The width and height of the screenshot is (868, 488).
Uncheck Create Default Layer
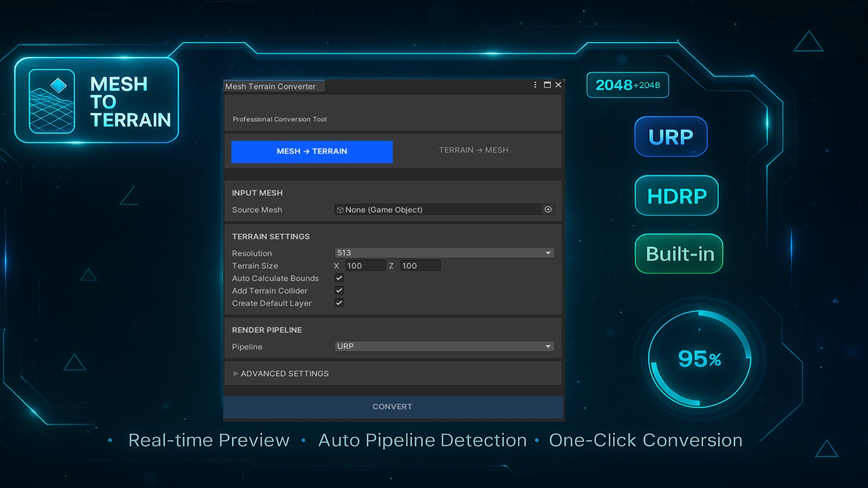pos(339,302)
